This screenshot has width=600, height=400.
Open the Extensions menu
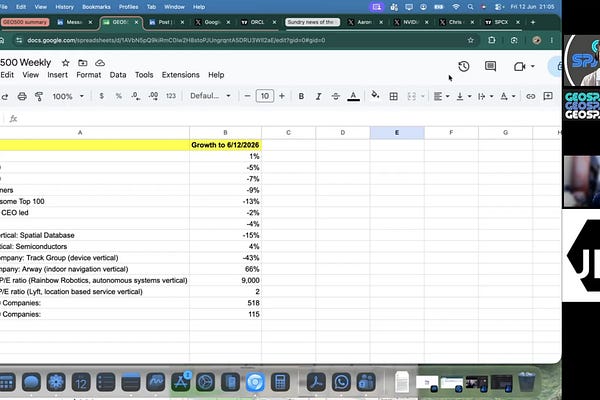(x=181, y=75)
